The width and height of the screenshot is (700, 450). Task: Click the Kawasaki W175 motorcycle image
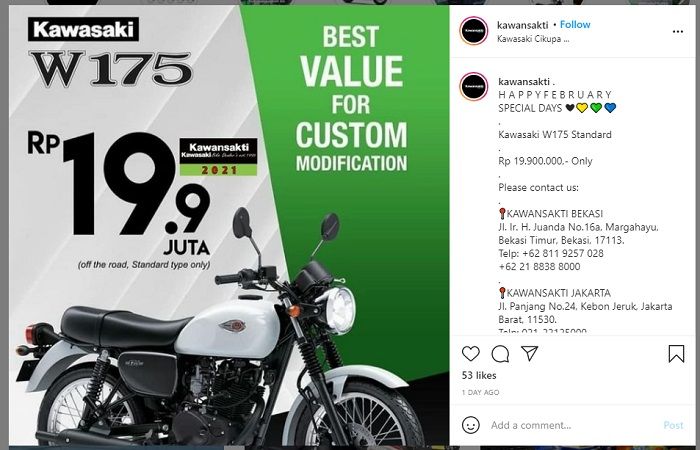(210, 339)
